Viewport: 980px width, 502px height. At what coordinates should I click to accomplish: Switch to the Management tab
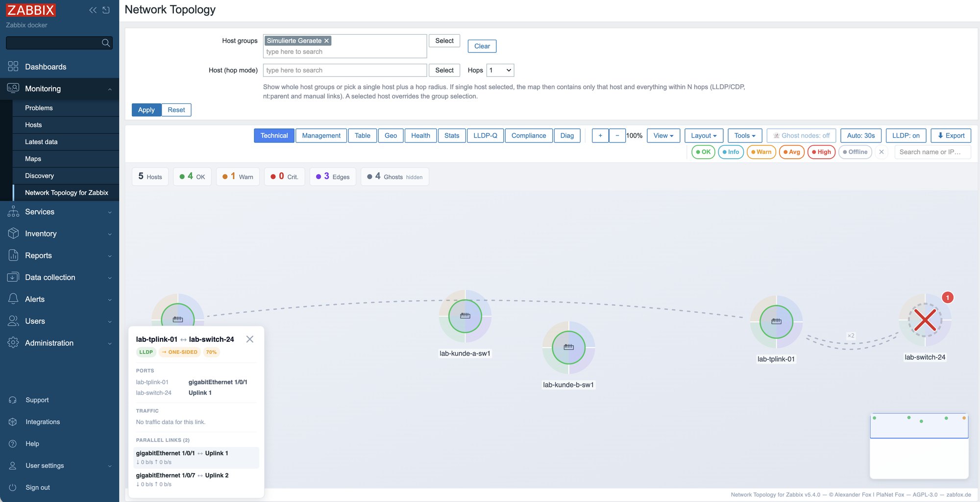tap(321, 136)
